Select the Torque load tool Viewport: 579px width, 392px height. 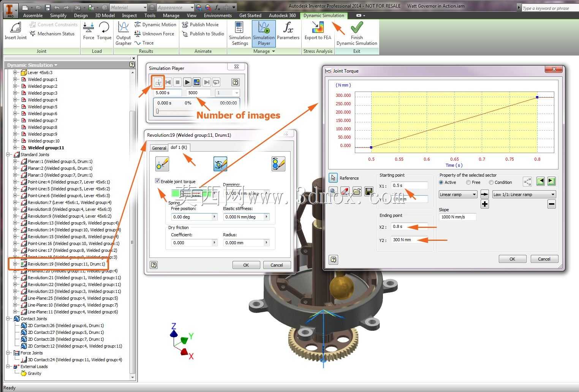coord(104,31)
